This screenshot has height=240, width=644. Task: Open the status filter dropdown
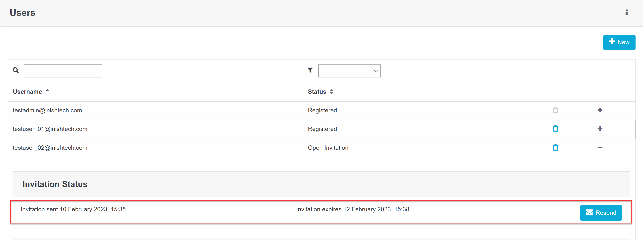[349, 71]
